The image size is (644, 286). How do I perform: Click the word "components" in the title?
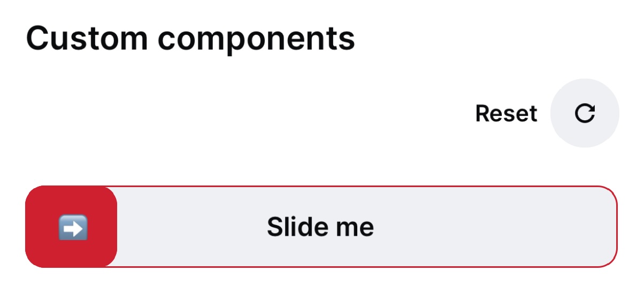pos(257,40)
